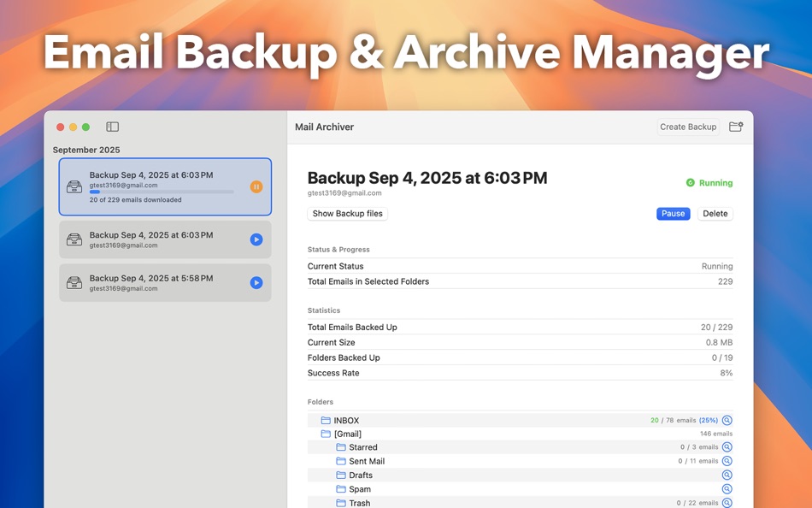Image resolution: width=812 pixels, height=508 pixels.
Task: Open the backup folder settings icon beside Create Backup
Action: pos(736,126)
